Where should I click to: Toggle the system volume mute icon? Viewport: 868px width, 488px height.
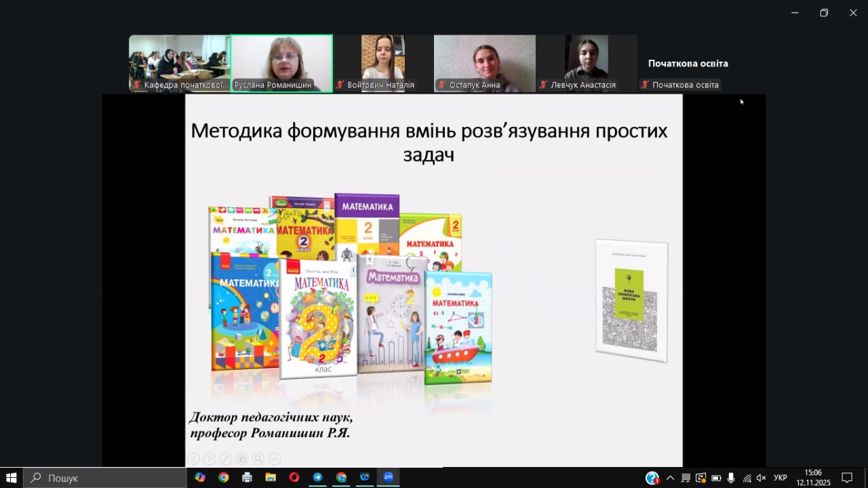tap(761, 478)
